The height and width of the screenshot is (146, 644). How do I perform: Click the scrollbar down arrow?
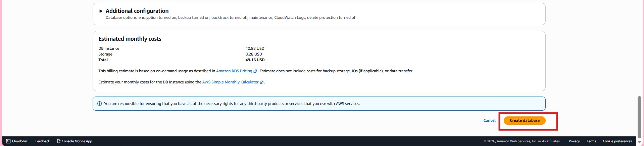click(x=639, y=142)
